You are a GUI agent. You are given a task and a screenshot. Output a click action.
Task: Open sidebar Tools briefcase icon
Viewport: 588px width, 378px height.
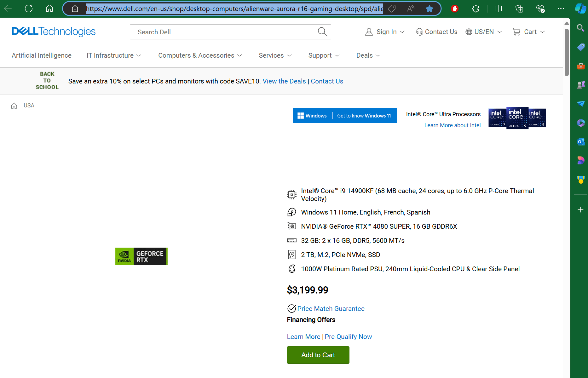581,66
